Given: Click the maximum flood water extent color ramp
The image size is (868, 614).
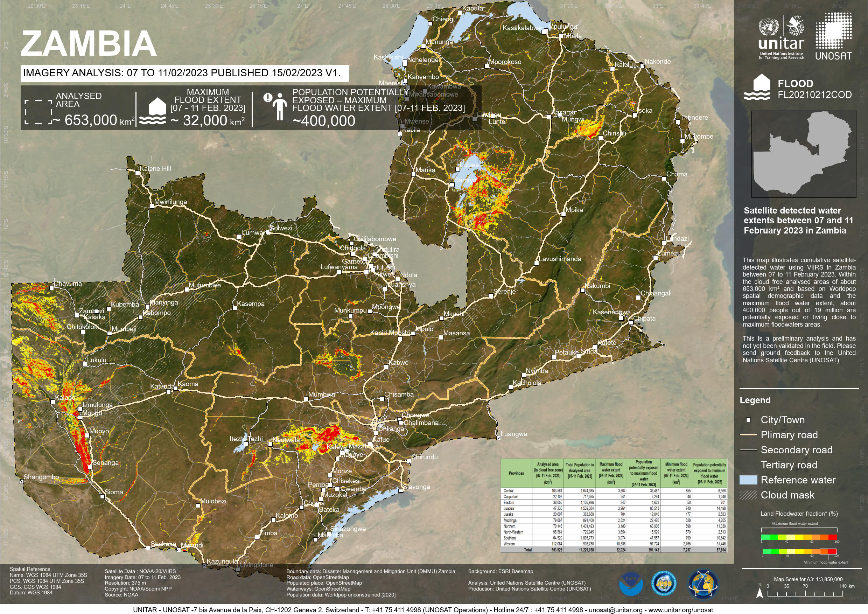Looking at the screenshot, I should coord(799,537).
